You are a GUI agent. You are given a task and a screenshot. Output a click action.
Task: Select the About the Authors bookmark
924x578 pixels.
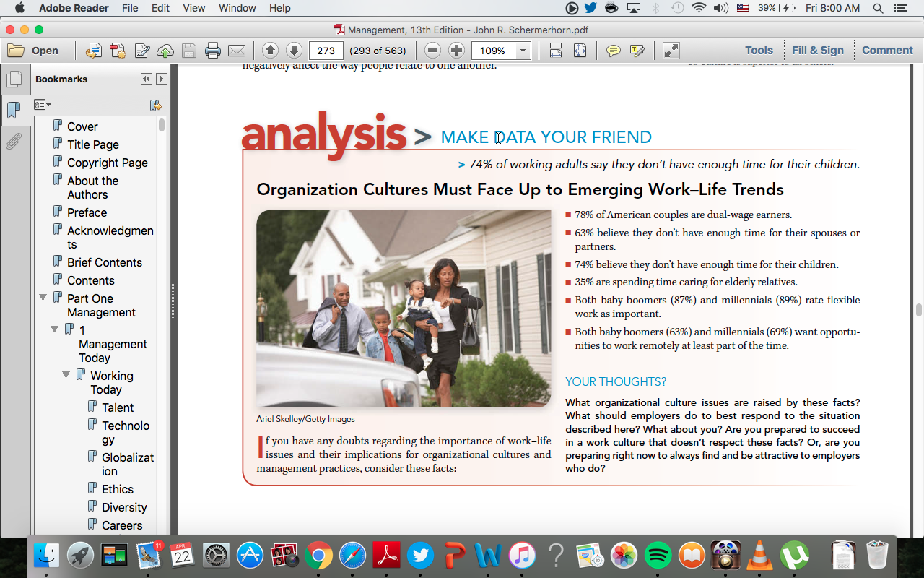[93, 188]
